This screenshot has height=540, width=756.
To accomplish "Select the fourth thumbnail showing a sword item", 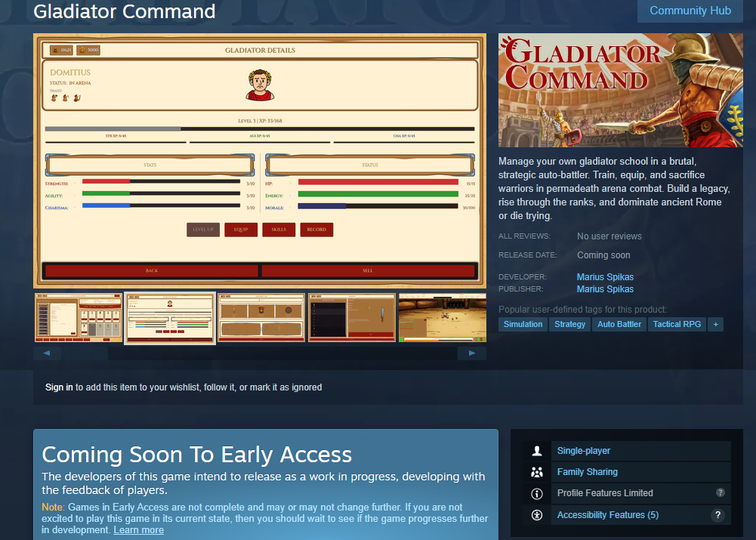I will pyautogui.click(x=352, y=318).
